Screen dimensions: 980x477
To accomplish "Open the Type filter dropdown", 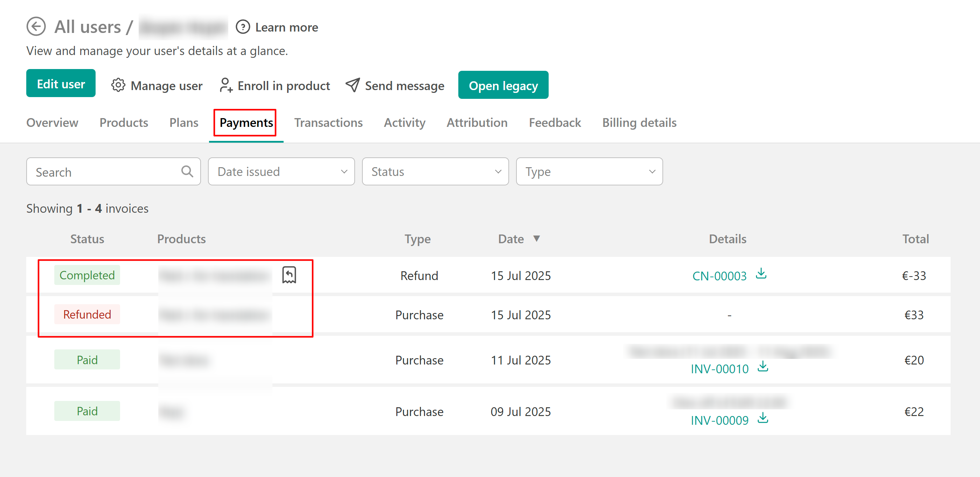I will [x=589, y=172].
